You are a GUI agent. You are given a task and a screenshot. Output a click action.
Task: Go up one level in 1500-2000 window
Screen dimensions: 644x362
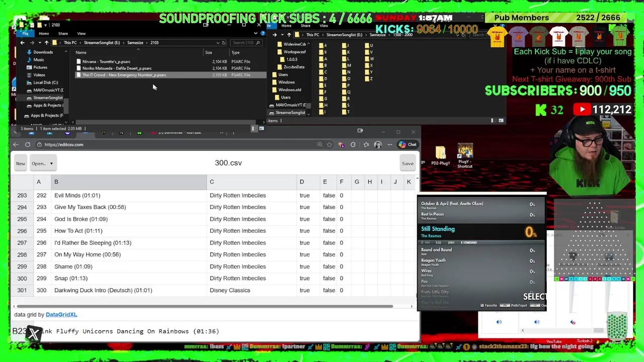289,35
